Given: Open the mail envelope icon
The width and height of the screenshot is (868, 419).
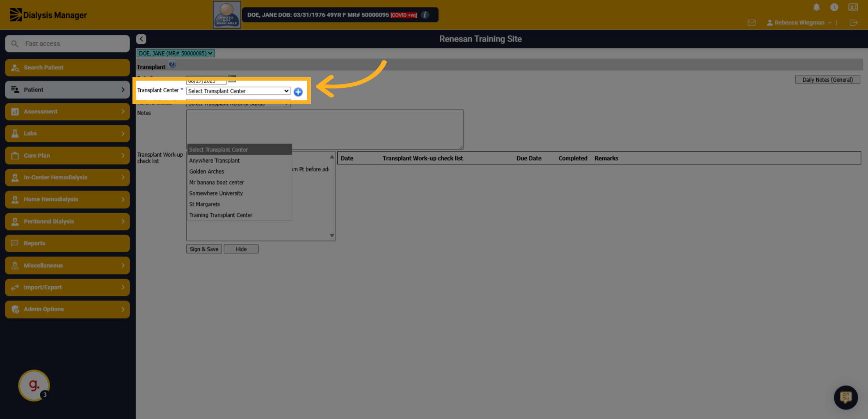Looking at the screenshot, I should (752, 23).
